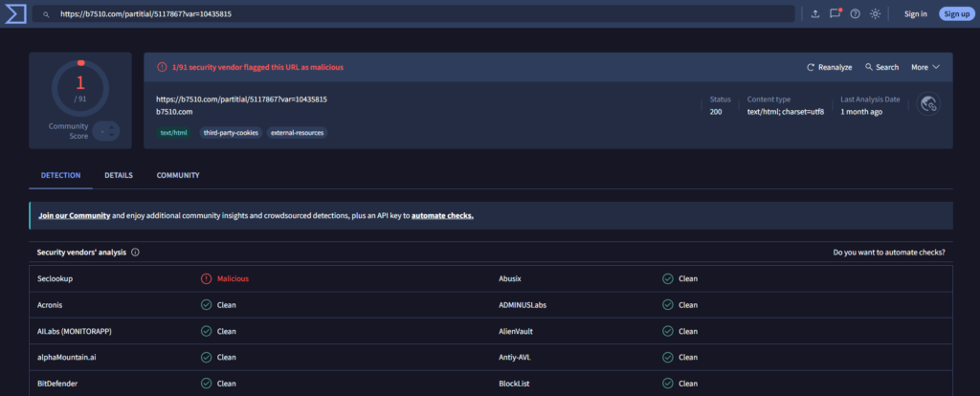The height and width of the screenshot is (396, 980).
Task: Click Do you want to automate checks?
Action: [x=889, y=253]
